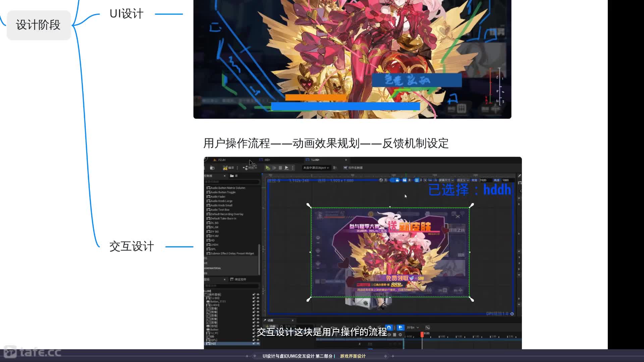Click the Compile button icon

tap(225, 168)
